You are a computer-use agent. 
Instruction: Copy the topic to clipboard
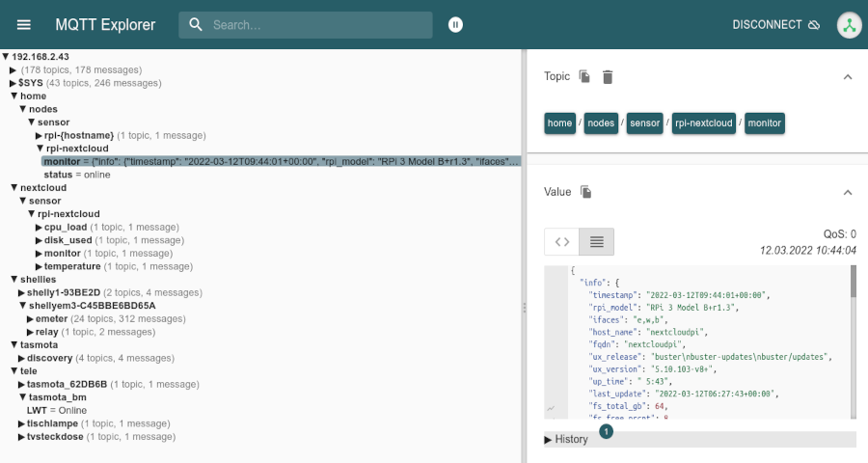tap(584, 76)
